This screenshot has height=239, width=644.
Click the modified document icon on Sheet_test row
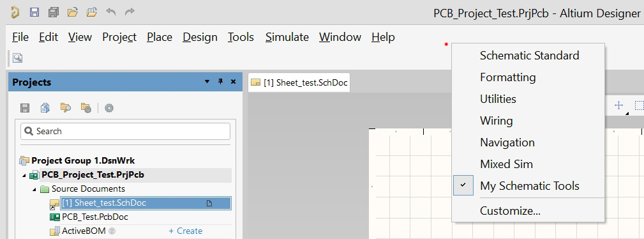click(209, 203)
